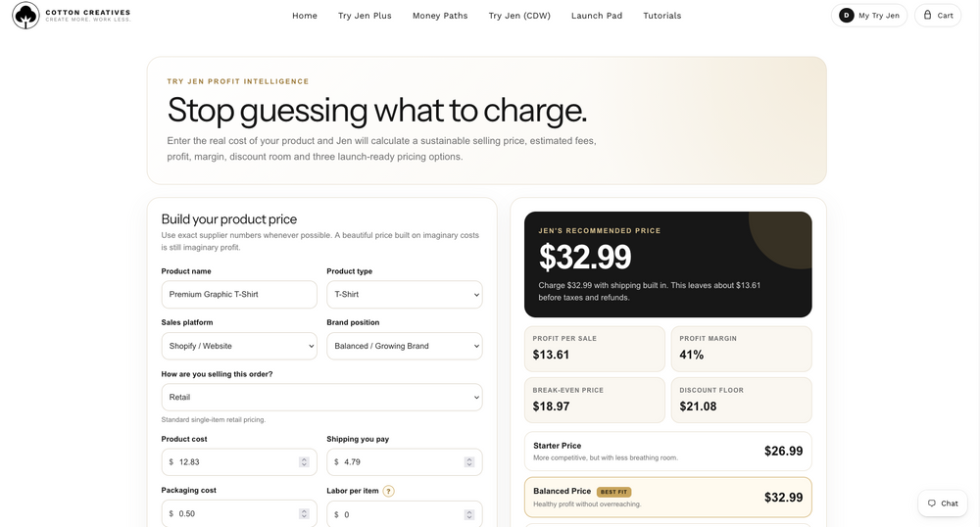The width and height of the screenshot is (980, 527).
Task: Click Standard single-item retail pricing hint
Action: pos(213,419)
